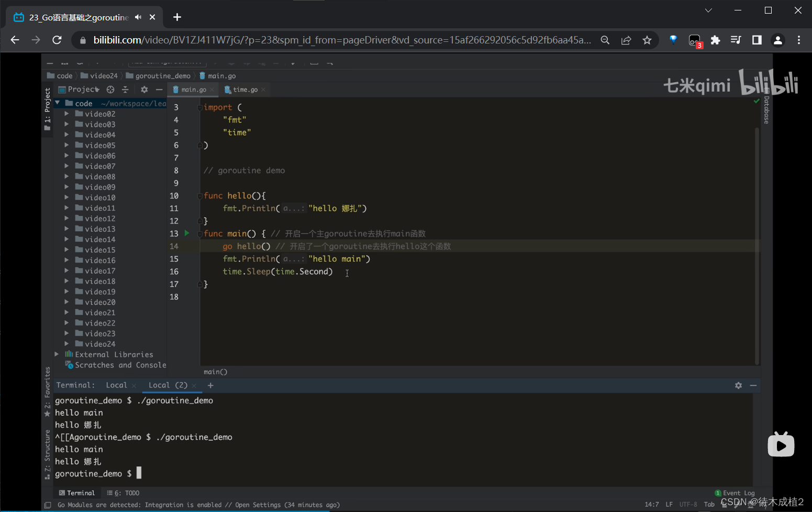The height and width of the screenshot is (512, 812).
Task: Open the Z: Structure side tool button
Action: pyautogui.click(x=47, y=454)
